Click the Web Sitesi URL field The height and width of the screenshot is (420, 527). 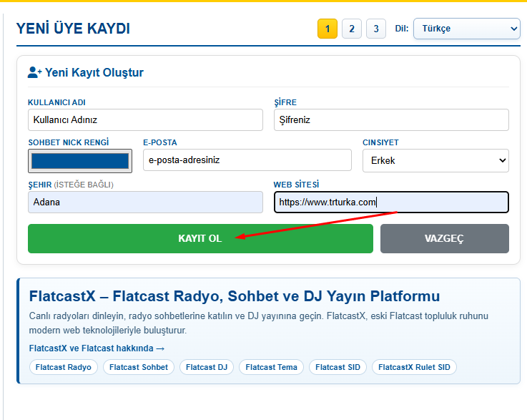tap(391, 202)
